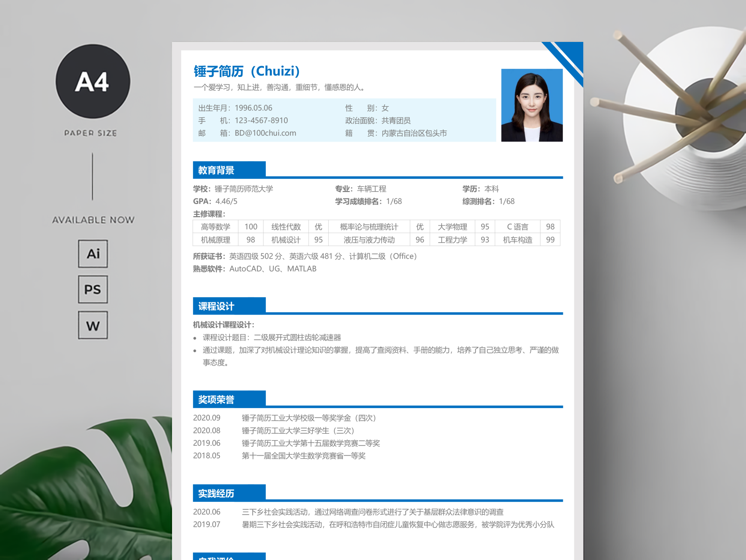Click the A4 paper size badge

coord(93,82)
